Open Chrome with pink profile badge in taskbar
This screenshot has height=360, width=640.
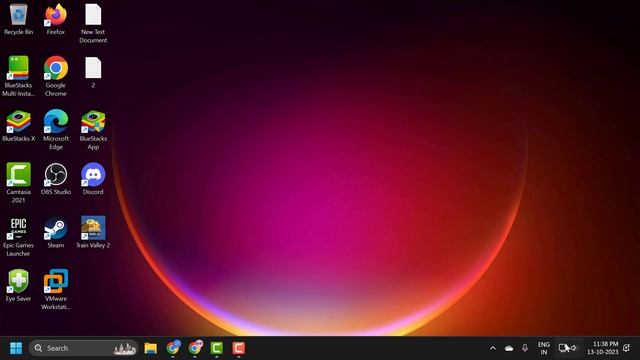(x=195, y=348)
